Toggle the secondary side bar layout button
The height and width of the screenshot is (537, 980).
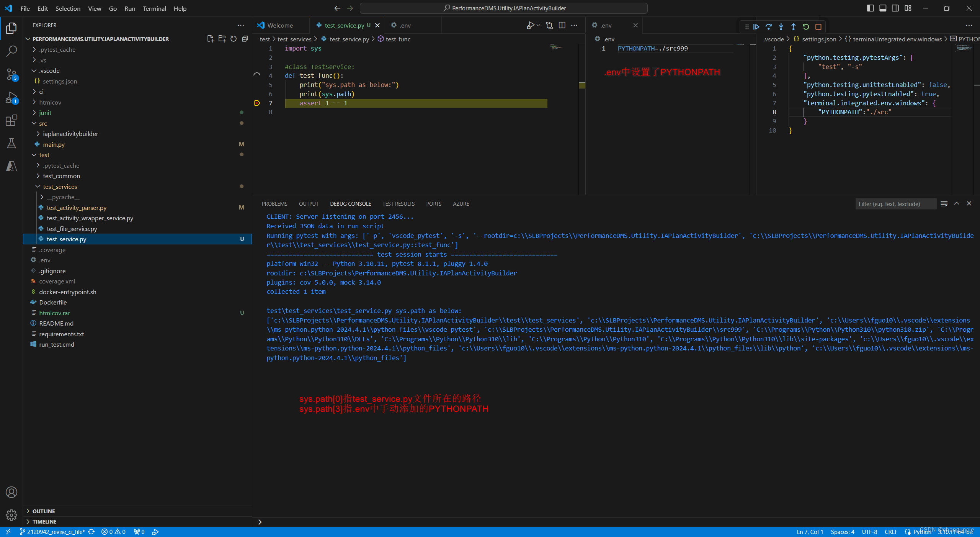(x=895, y=8)
